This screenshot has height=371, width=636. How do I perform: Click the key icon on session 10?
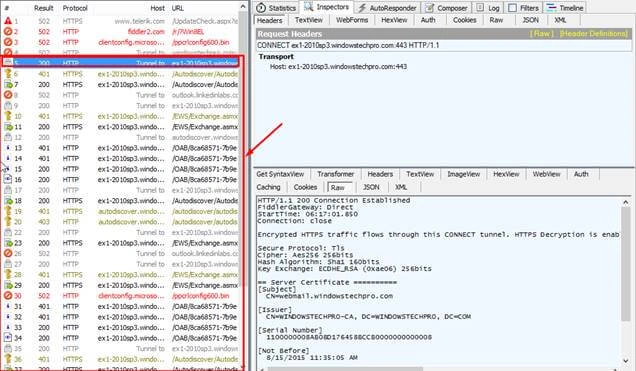[x=8, y=116]
